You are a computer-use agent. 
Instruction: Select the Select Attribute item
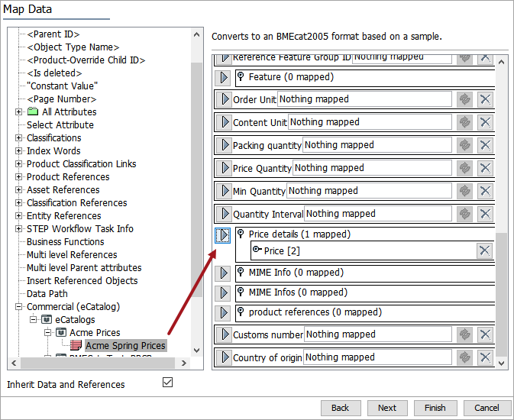pyautogui.click(x=60, y=125)
